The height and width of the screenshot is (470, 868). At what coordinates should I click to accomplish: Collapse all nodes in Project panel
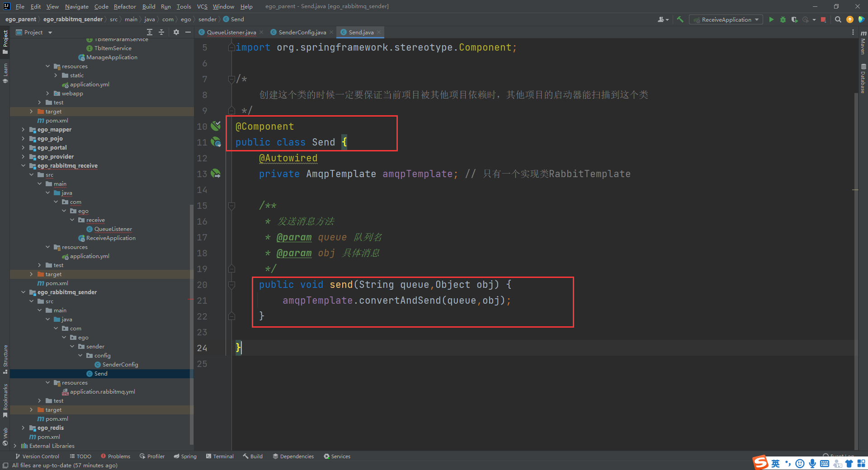(161, 32)
